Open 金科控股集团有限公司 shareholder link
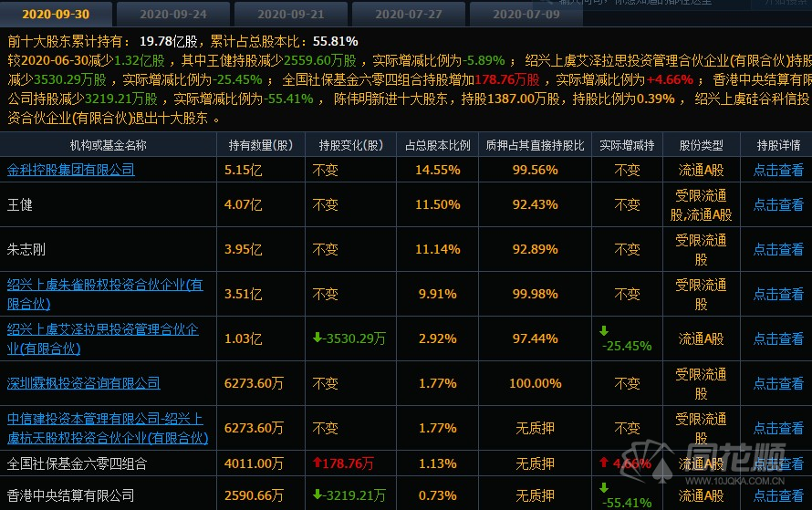Viewport: 812px width, 510px height. tap(71, 170)
